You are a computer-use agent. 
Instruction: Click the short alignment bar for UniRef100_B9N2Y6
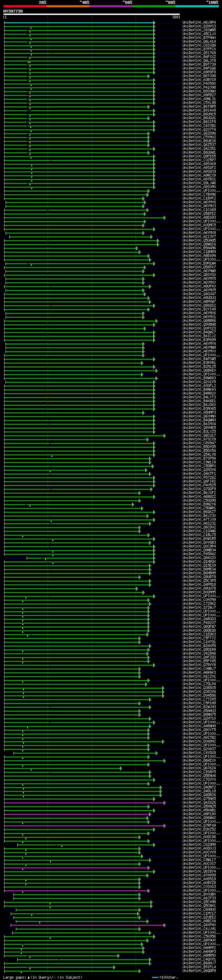click(x=69, y=505)
